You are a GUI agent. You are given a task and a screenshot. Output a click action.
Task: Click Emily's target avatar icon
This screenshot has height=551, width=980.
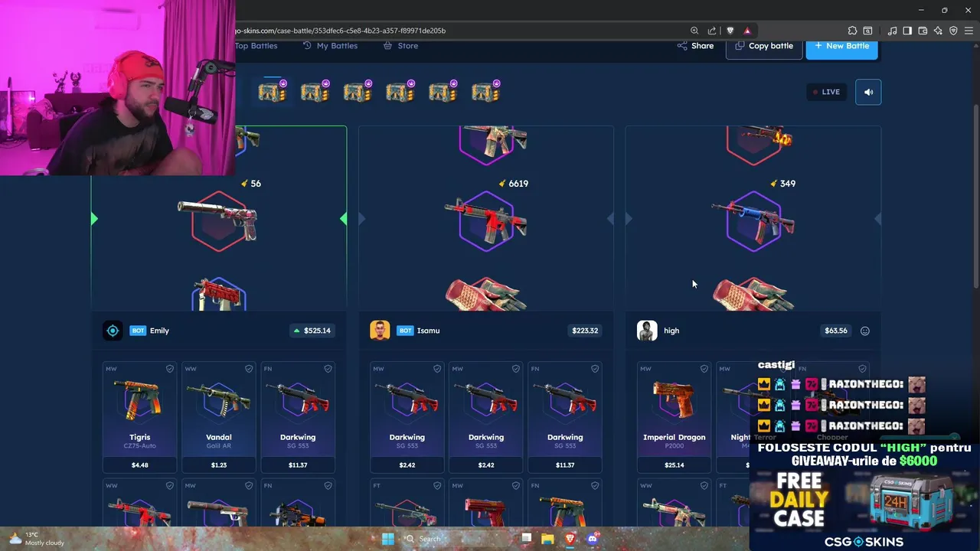[x=113, y=331]
